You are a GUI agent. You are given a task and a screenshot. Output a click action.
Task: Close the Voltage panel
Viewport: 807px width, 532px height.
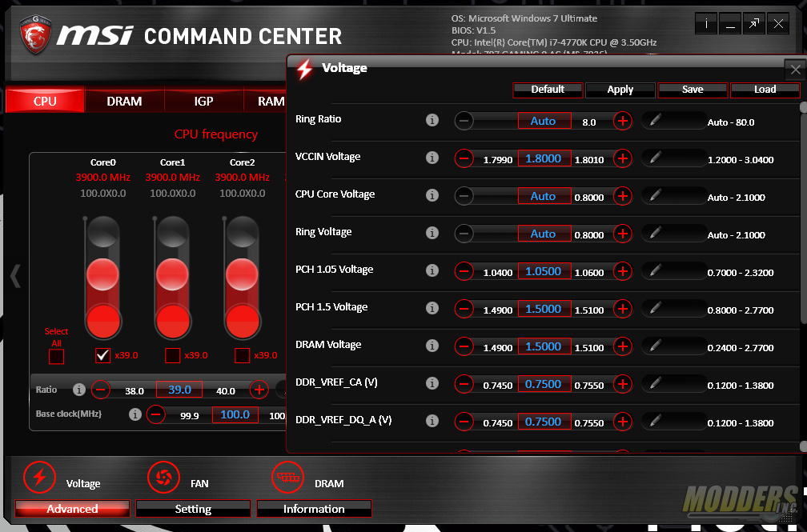click(795, 70)
